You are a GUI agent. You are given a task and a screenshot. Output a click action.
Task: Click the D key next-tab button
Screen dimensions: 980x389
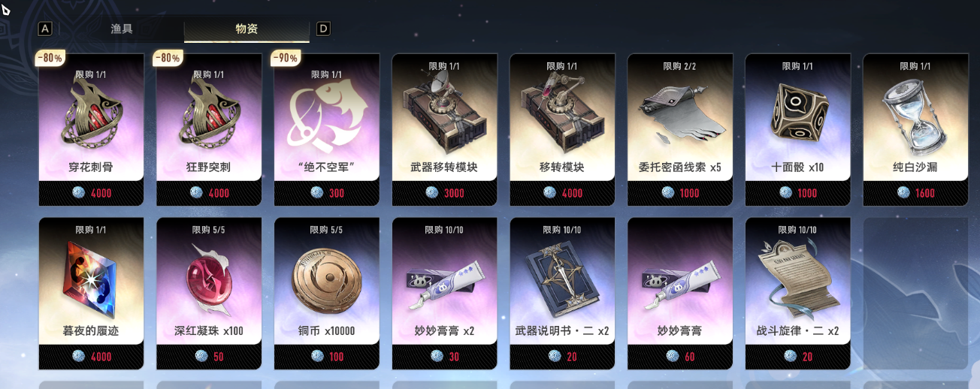pos(323,29)
